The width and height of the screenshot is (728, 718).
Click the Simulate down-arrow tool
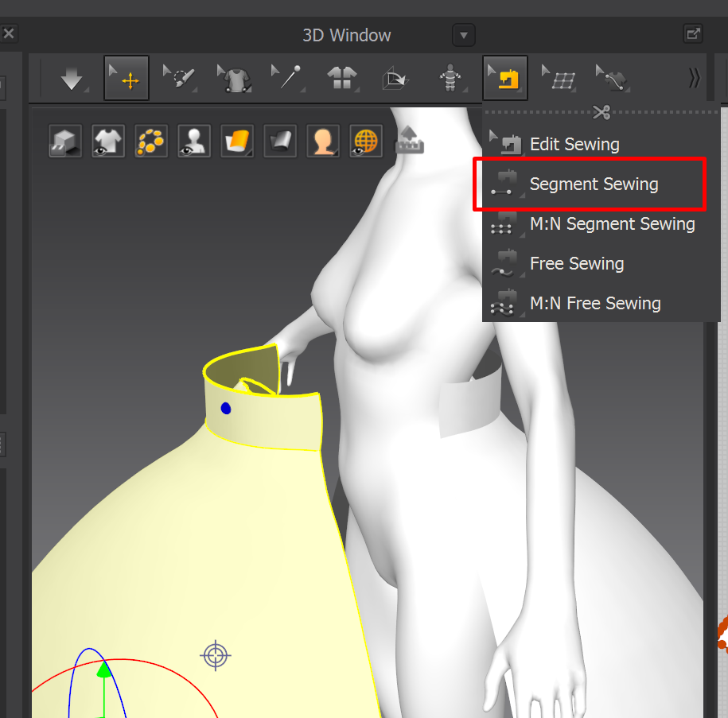click(x=72, y=78)
